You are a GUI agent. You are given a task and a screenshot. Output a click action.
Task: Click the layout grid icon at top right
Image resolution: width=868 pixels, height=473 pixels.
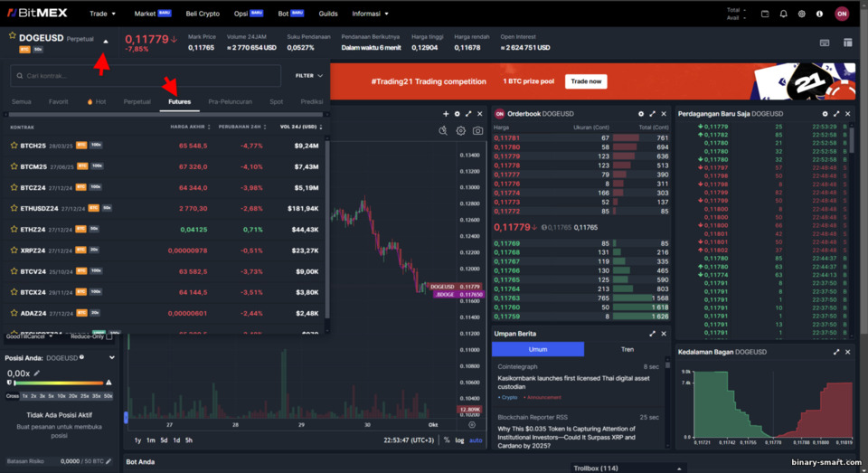point(847,43)
